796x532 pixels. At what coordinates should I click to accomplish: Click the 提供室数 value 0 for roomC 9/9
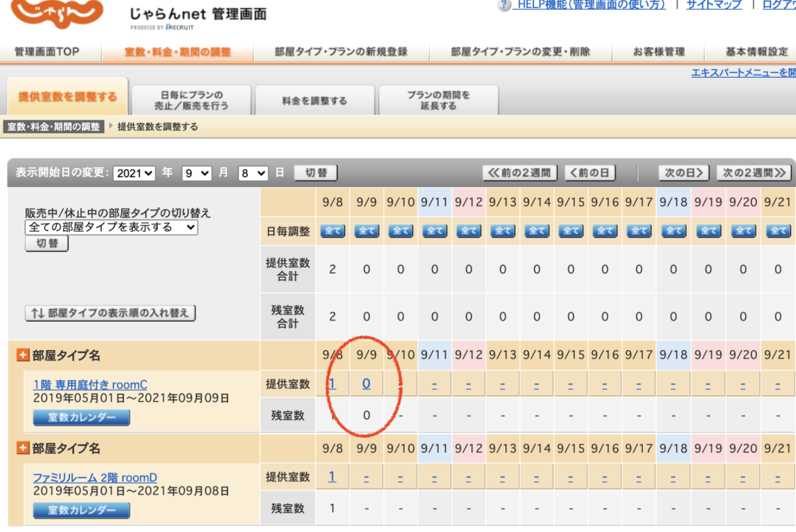[366, 384]
